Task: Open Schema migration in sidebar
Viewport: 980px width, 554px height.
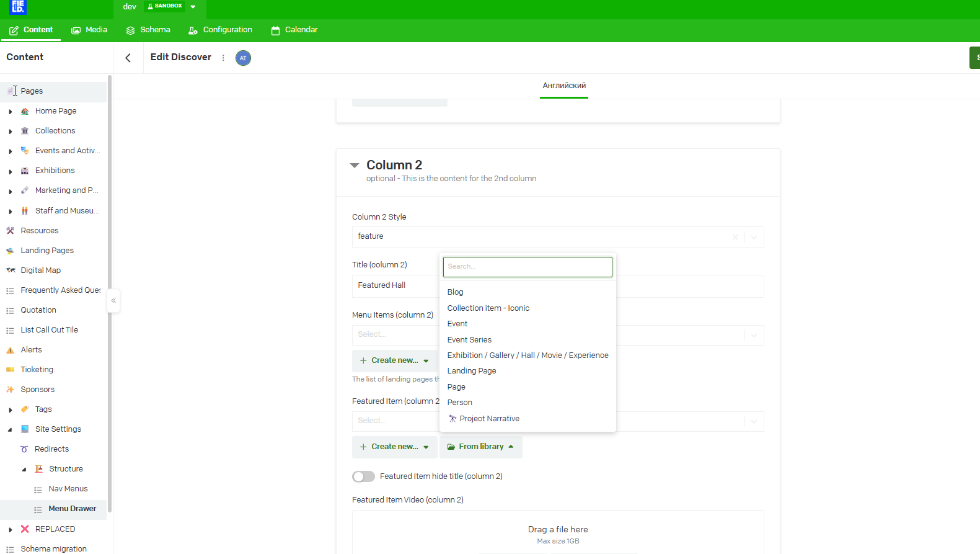Action: click(x=53, y=549)
